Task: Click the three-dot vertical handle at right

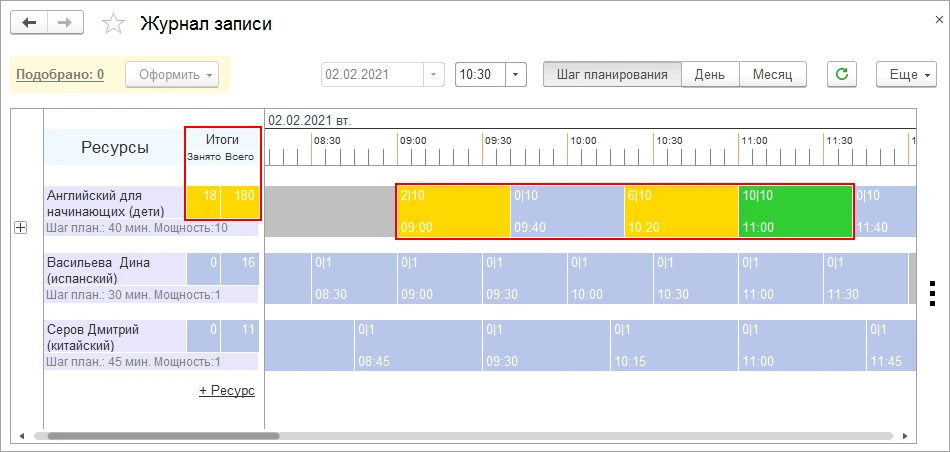Action: pyautogui.click(x=932, y=292)
